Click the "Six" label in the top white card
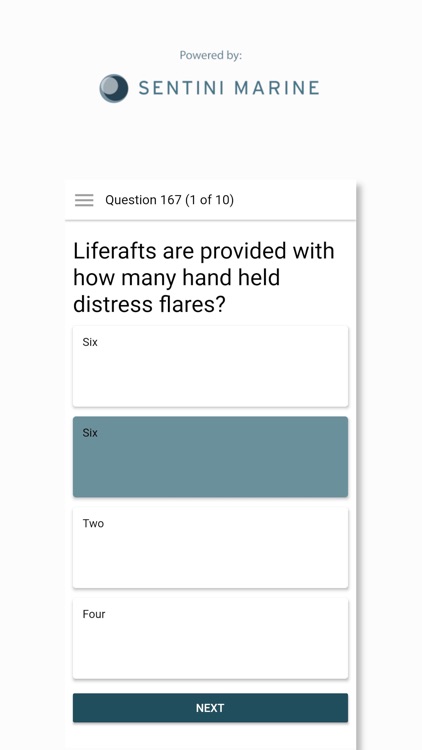422x750 pixels. 90,342
